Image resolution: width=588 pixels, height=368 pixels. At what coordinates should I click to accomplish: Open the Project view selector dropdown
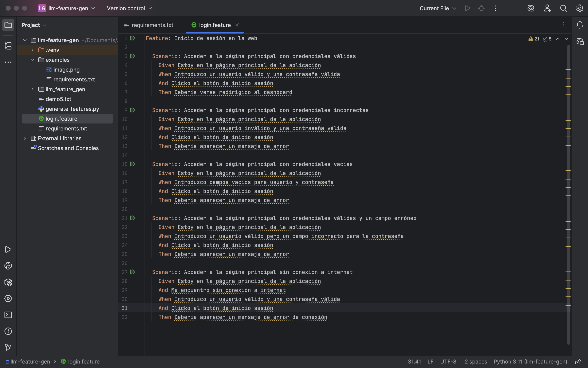(x=34, y=25)
